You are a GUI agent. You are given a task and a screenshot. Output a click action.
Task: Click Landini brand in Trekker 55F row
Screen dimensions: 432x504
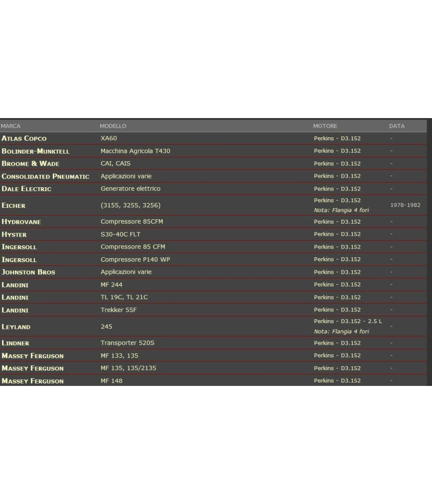[x=15, y=310]
